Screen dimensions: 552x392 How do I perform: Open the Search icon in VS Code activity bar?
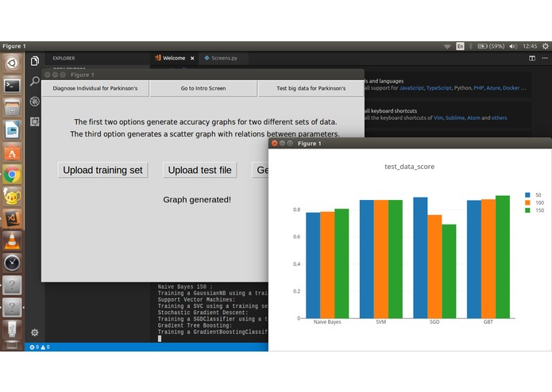(34, 81)
